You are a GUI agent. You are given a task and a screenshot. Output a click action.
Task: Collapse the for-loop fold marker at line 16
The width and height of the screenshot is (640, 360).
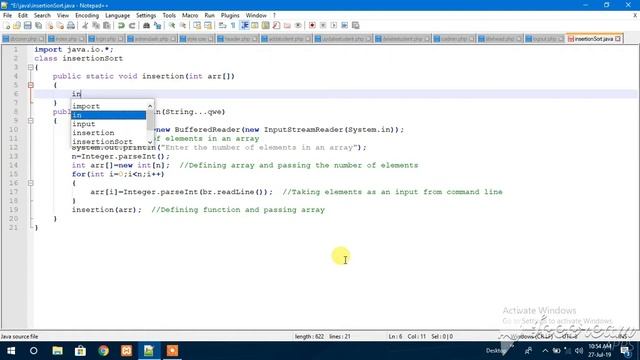(x=31, y=183)
